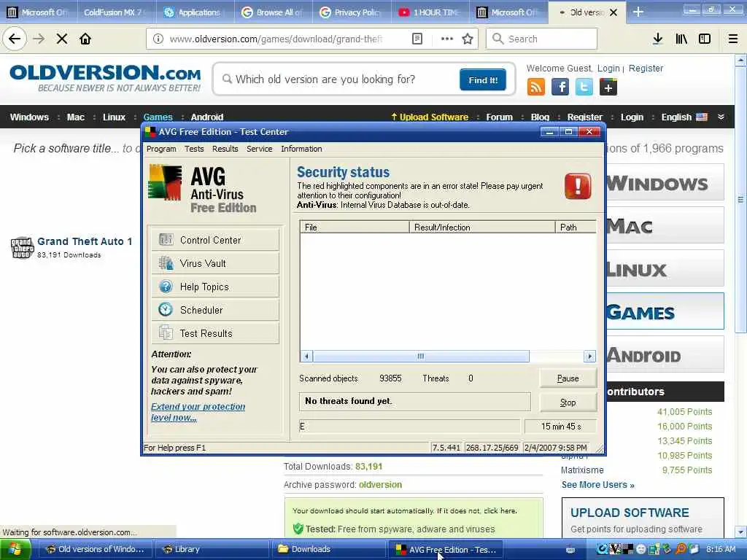Open Firefox library icon

coord(681,39)
